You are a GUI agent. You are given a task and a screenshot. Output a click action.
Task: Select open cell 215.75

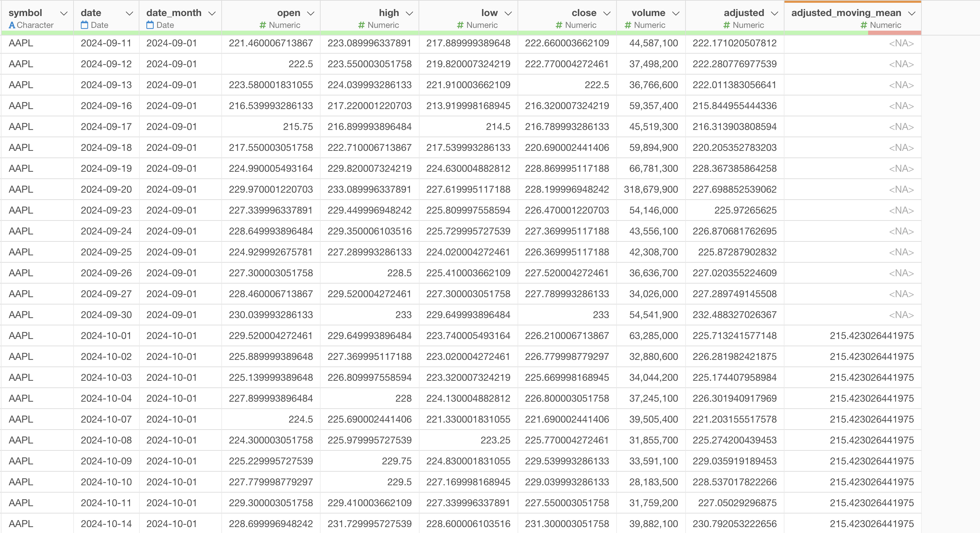271,126
